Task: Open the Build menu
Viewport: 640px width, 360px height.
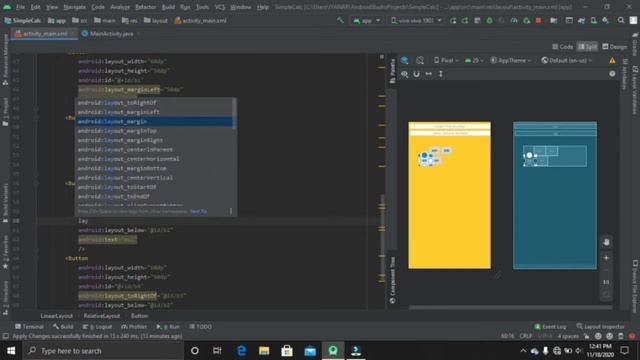Action: (x=168, y=7)
